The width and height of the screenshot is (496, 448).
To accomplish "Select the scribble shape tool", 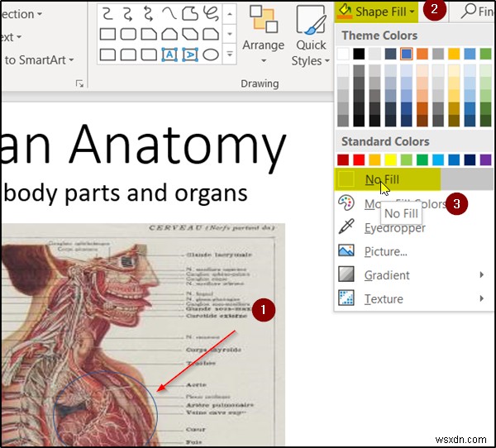I will [x=211, y=13].
